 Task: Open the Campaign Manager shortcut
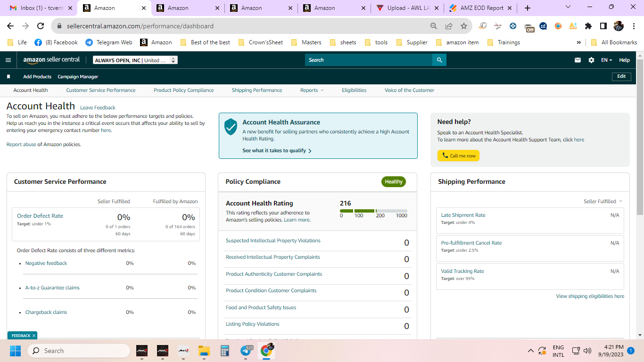tap(78, 76)
